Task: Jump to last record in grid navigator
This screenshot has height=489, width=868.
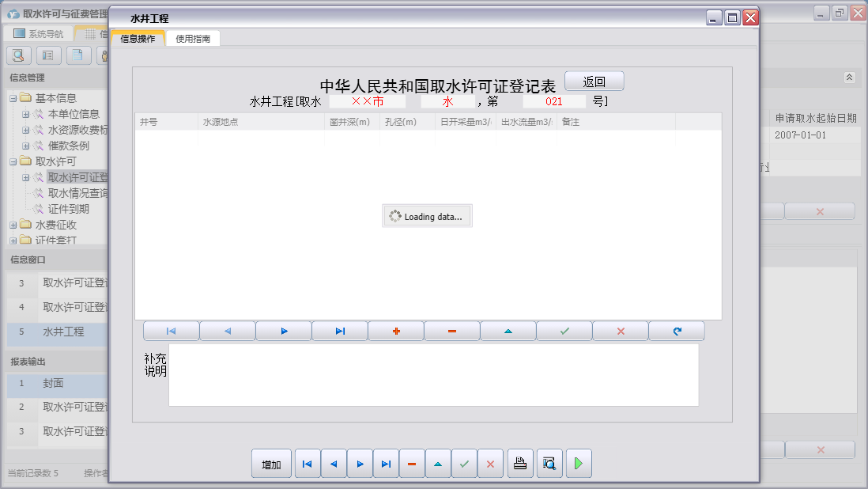Action: tap(340, 332)
